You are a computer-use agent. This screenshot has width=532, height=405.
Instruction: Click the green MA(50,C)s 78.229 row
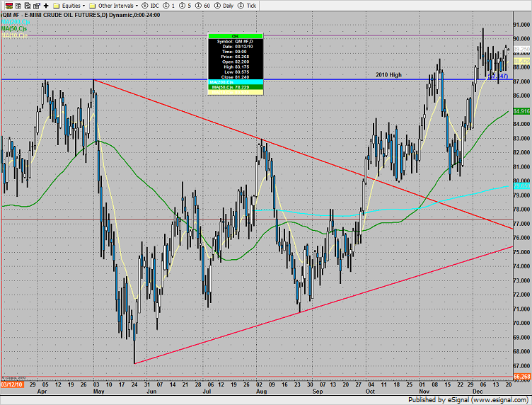coord(235,87)
